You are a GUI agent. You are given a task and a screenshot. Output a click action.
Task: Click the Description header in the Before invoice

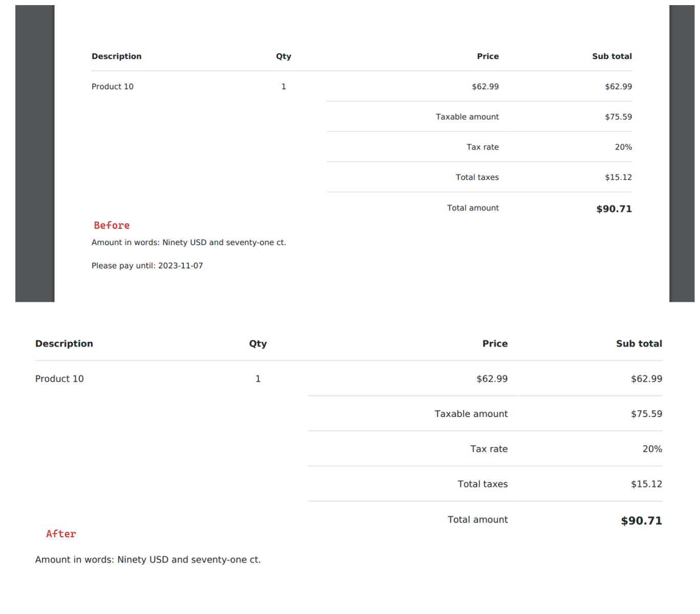pyautogui.click(x=116, y=56)
